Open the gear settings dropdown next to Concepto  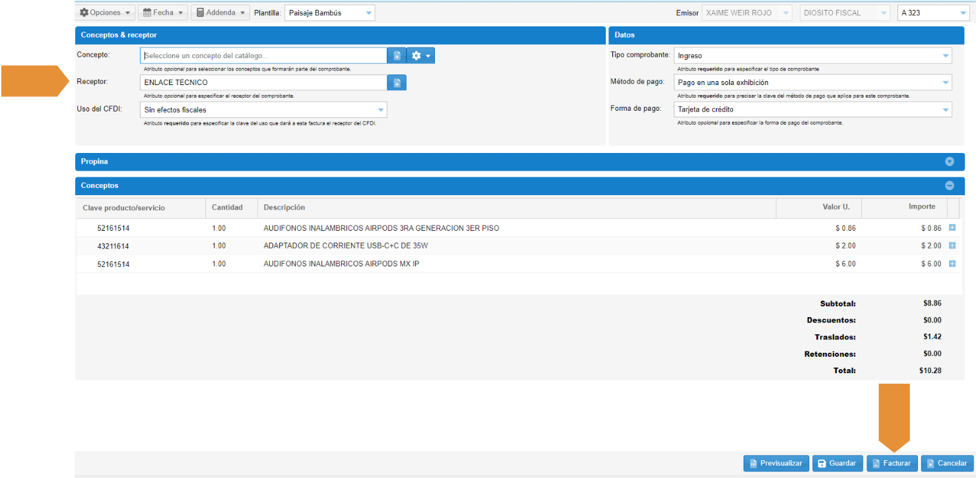(x=420, y=56)
